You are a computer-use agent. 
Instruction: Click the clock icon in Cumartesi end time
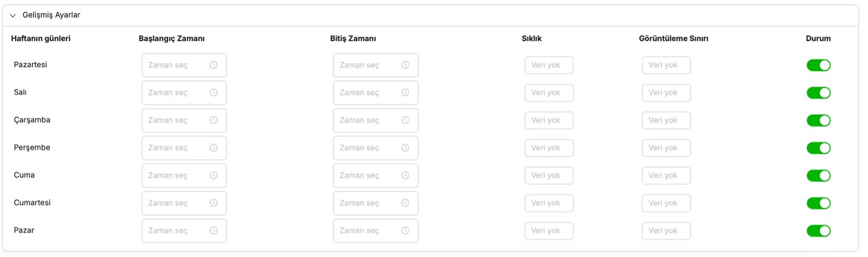405,203
